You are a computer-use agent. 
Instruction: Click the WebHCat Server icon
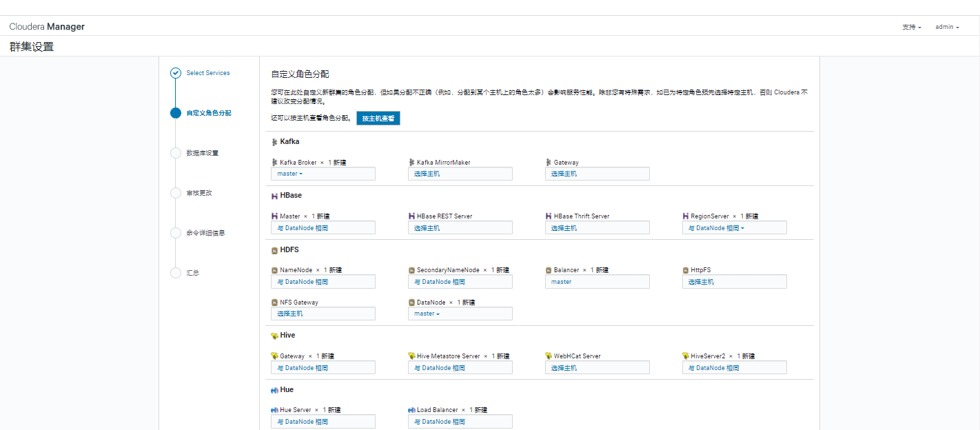549,356
